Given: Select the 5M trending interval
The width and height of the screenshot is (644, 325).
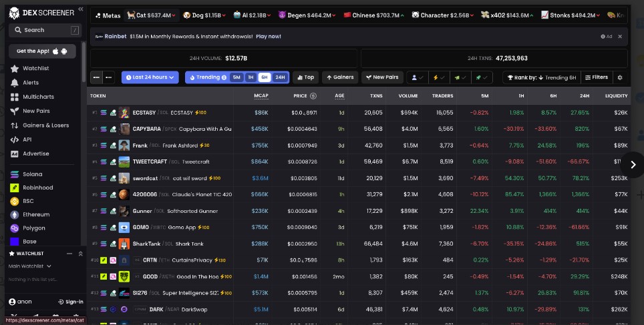Looking at the screenshot, I should pos(236,77).
